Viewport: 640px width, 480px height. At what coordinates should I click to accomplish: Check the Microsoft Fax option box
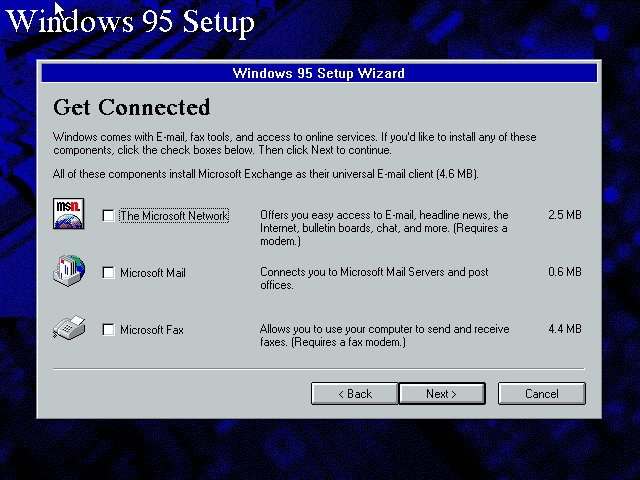point(108,330)
